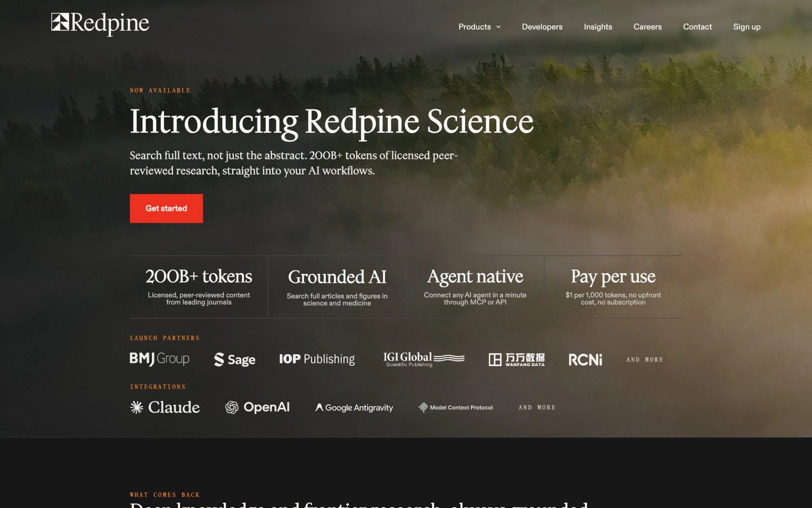Click the IGI Global Scientific Publishing logo
Viewport: 812px width, 508px height.
424,359
